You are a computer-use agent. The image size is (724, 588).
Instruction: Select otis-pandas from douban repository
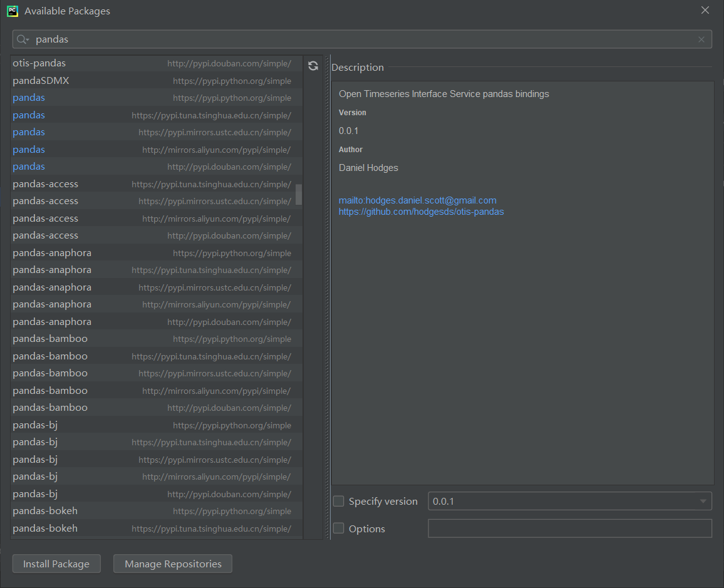pos(157,63)
